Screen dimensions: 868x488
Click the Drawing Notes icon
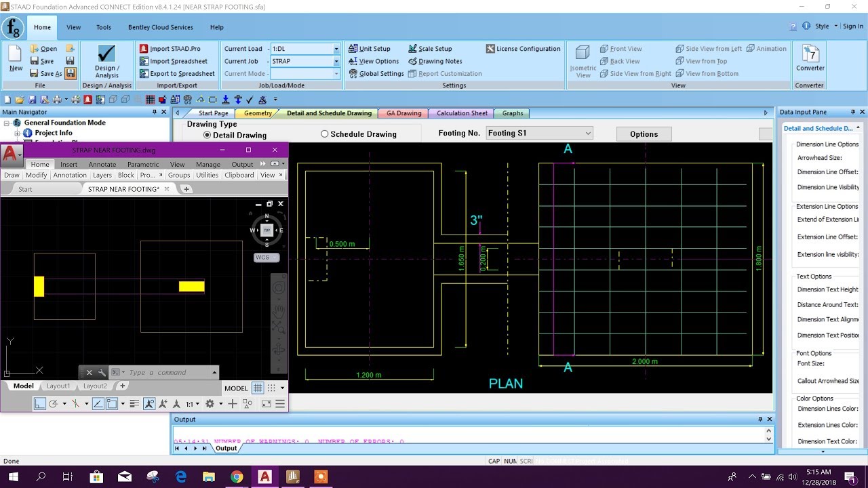pyautogui.click(x=439, y=61)
